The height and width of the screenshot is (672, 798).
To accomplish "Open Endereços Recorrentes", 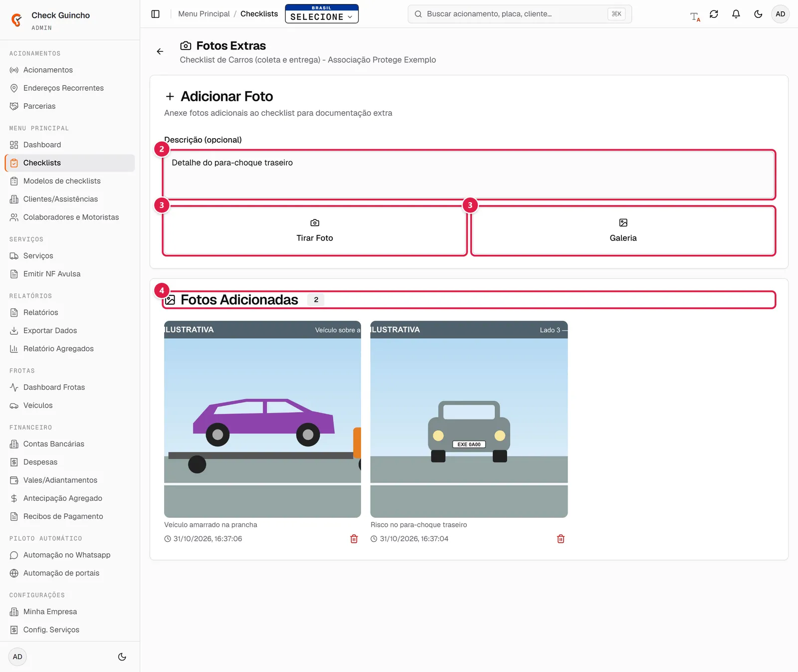I will [70, 88].
